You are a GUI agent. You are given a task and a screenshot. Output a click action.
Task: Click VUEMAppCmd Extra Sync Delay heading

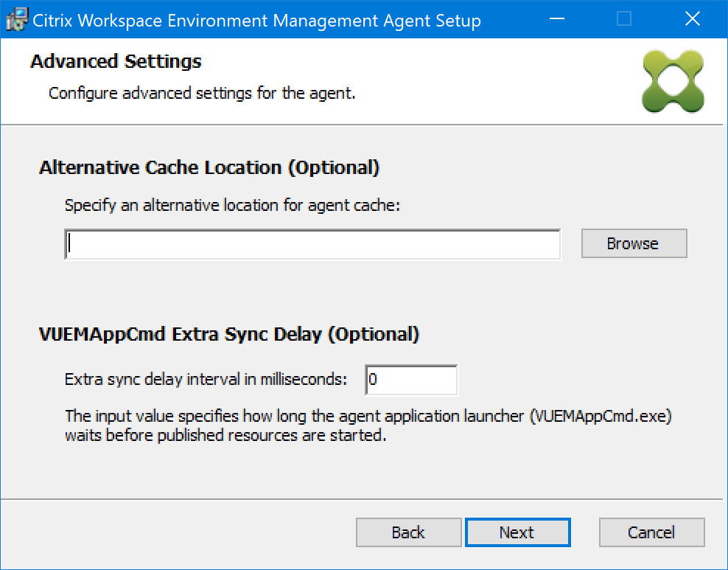[228, 334]
